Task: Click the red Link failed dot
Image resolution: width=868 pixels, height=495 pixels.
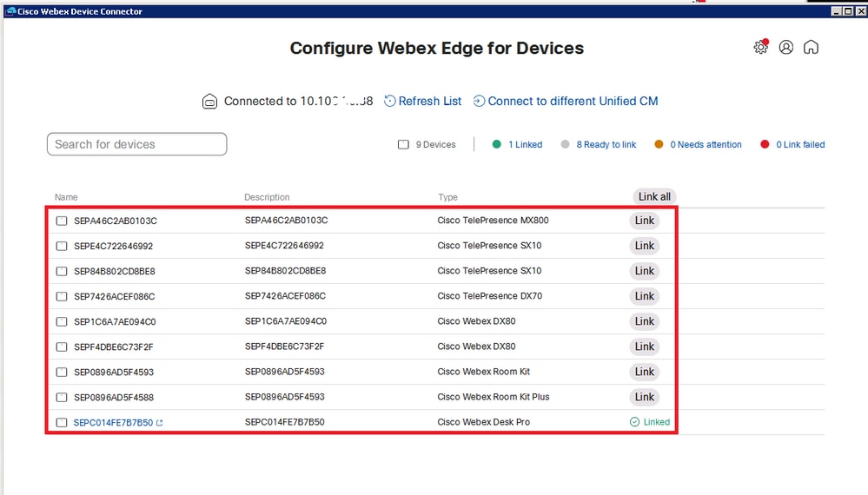Action: (x=765, y=144)
